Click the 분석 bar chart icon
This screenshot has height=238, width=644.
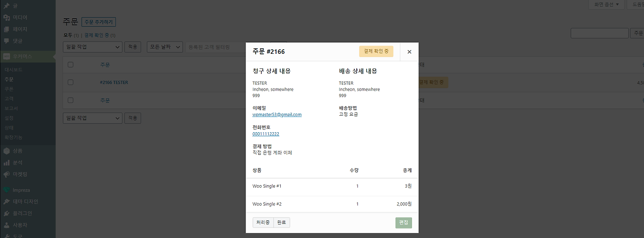coord(7,163)
